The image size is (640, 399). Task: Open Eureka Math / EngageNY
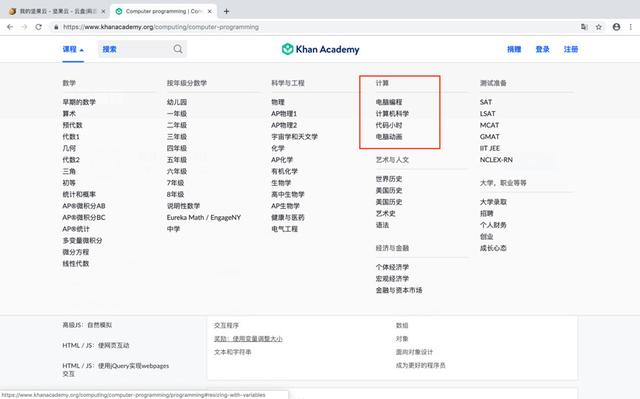pos(204,217)
